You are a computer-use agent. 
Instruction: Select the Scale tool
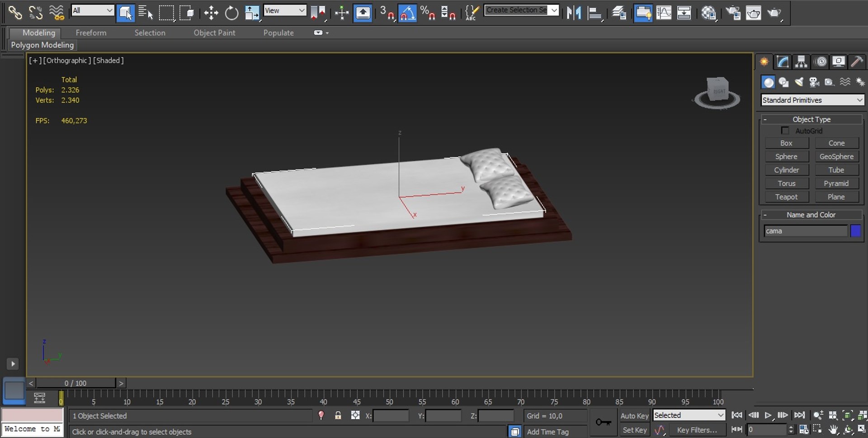point(252,13)
